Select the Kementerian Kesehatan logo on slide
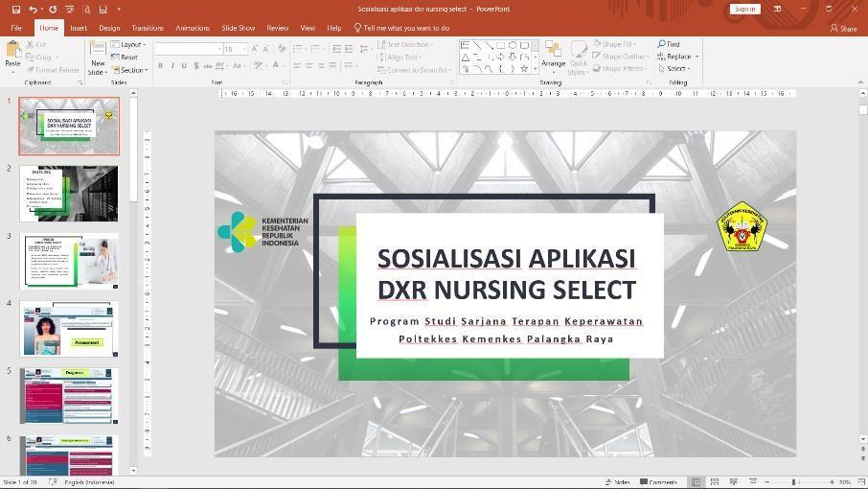Screen dimensions: 868x489 coord(263,231)
